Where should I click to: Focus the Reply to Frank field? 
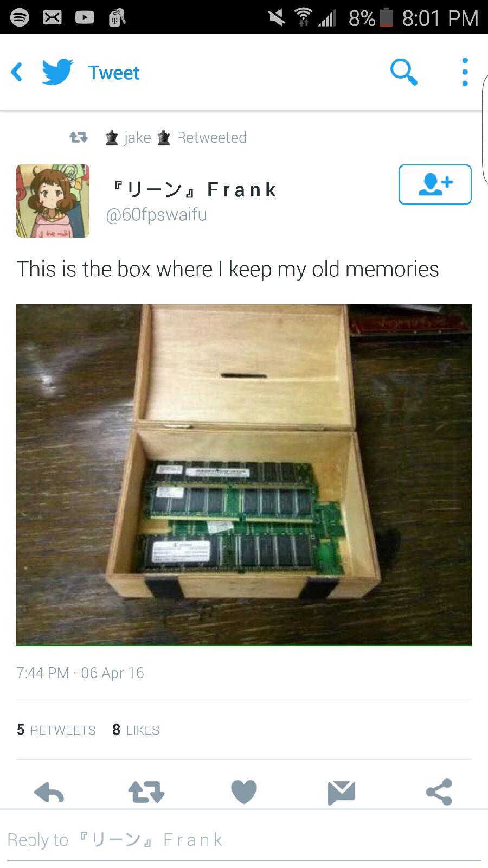[244, 840]
